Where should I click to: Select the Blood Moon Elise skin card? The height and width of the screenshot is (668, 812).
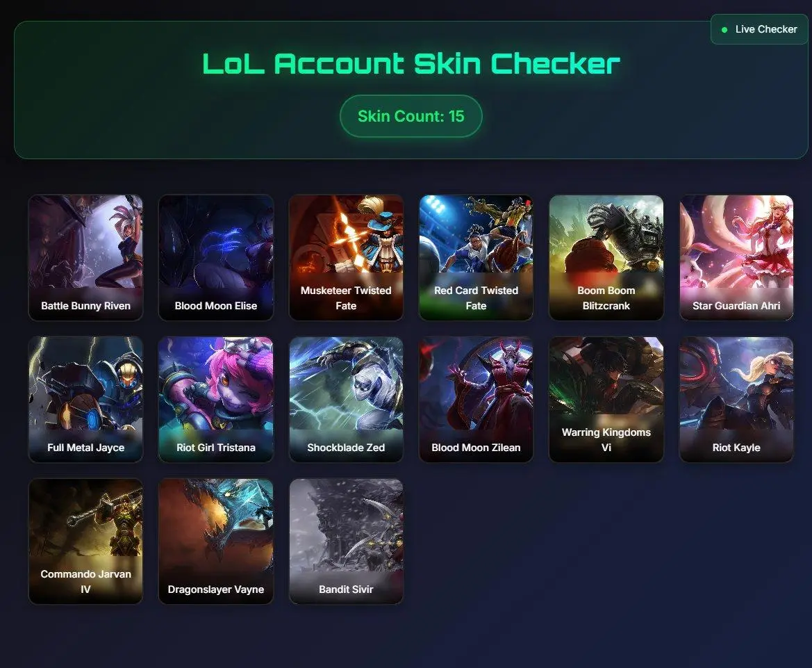click(x=216, y=258)
